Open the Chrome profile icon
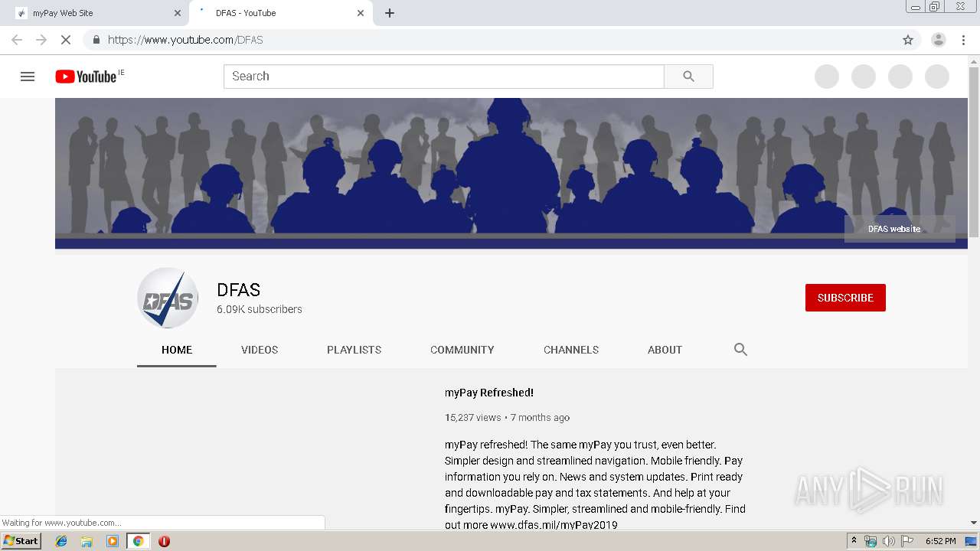The width and height of the screenshot is (980, 551). tap(938, 40)
